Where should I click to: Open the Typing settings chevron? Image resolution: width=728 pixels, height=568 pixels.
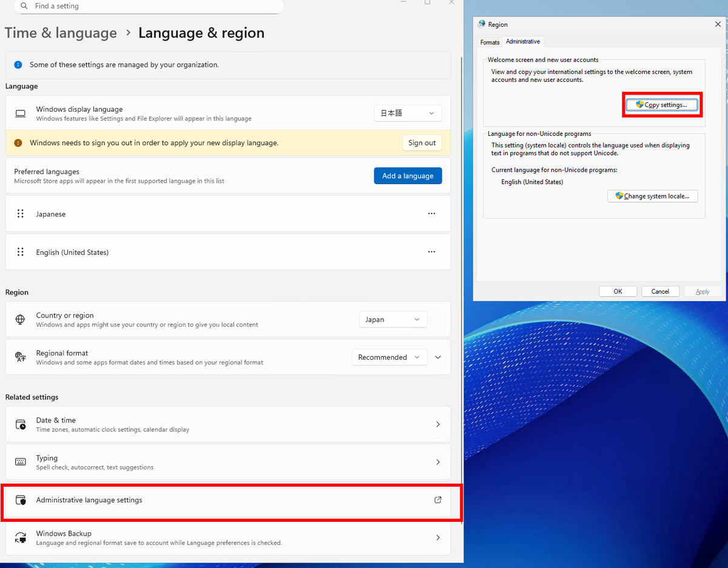click(x=438, y=462)
